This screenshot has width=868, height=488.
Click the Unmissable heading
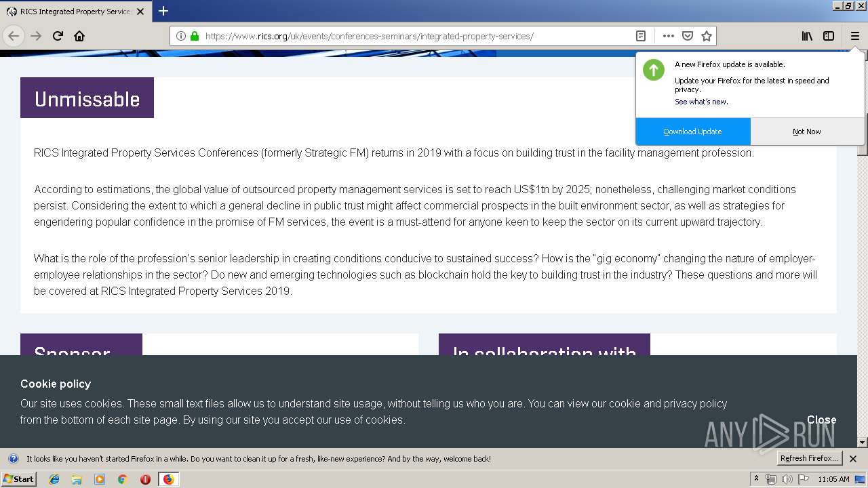pos(87,99)
